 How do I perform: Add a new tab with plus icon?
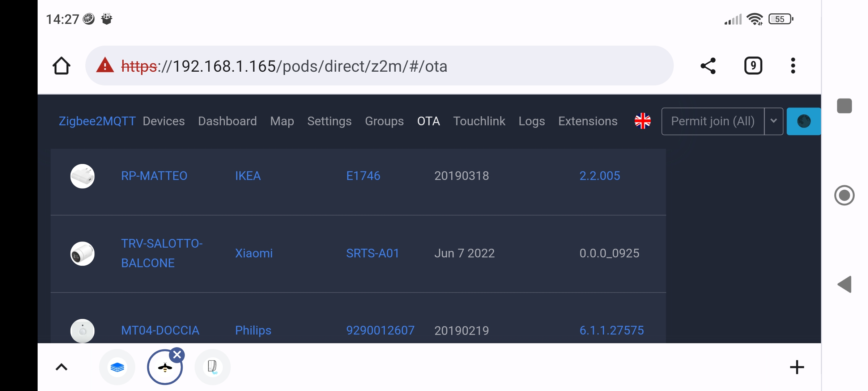point(797,367)
